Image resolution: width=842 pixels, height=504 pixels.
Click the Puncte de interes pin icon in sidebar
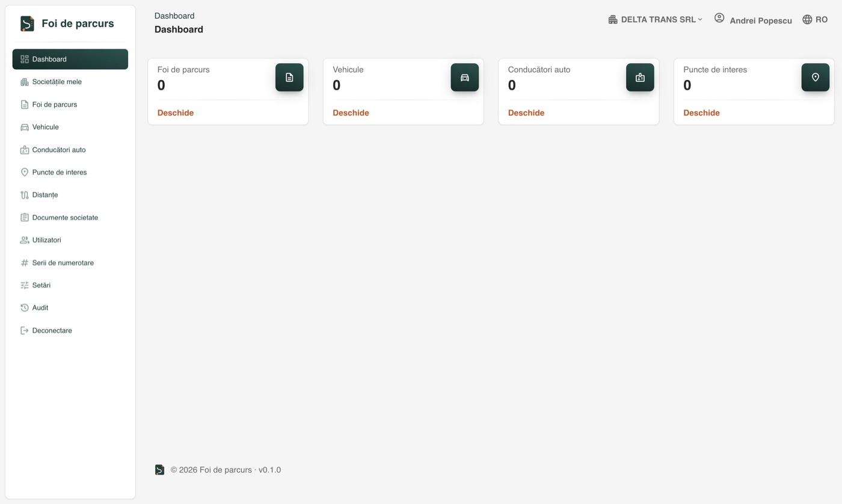(x=25, y=172)
